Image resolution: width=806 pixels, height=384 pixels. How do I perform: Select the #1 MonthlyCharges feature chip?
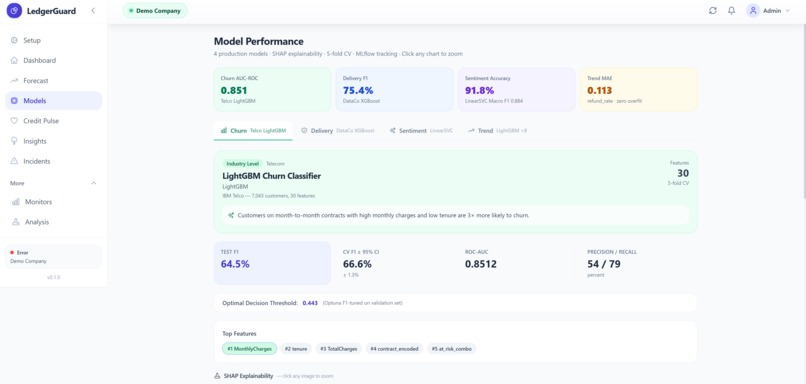249,349
